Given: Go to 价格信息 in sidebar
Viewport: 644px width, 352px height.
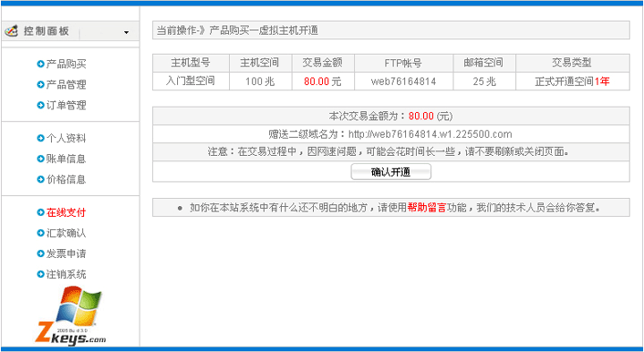Looking at the screenshot, I should click(x=66, y=179).
